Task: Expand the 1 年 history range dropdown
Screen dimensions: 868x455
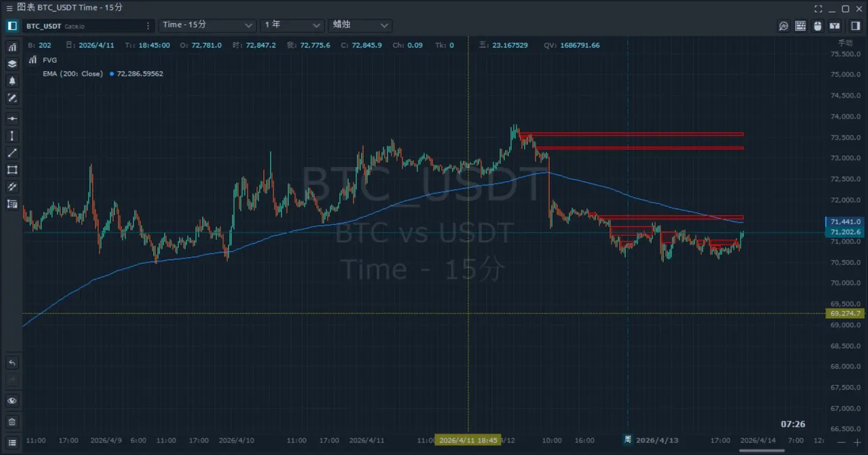Action: (x=292, y=25)
